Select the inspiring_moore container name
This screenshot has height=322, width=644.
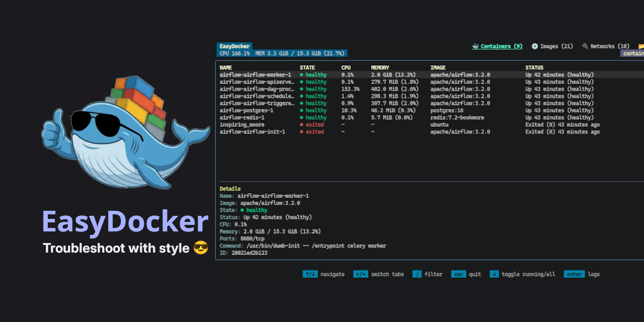click(x=242, y=125)
